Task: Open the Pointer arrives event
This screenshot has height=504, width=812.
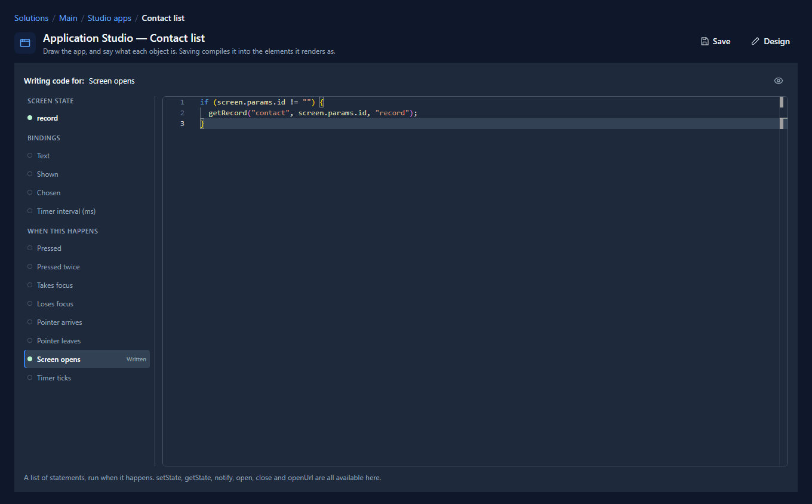Action: coord(87,322)
